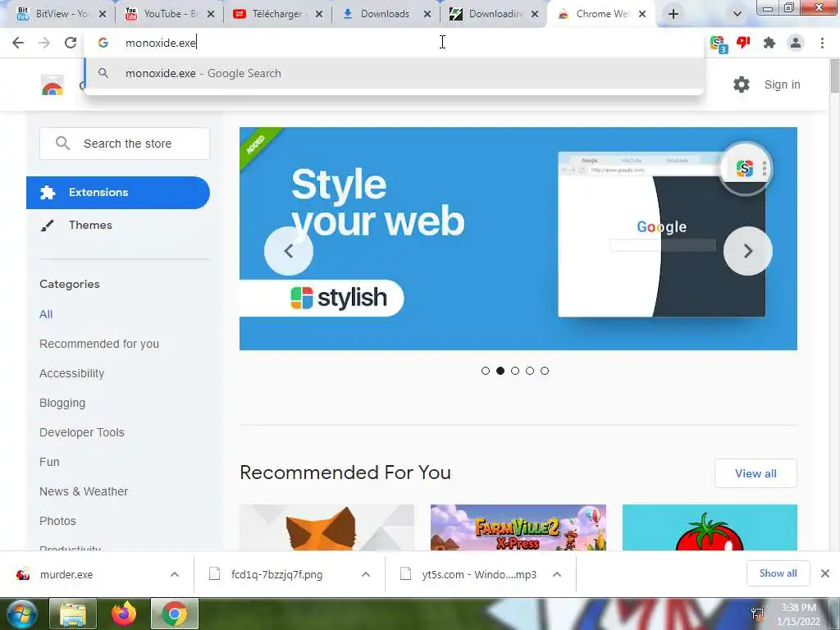This screenshot has width=840, height=630.
Task: Choose monoxide.exe Google Search suggestion
Action: coord(394,73)
